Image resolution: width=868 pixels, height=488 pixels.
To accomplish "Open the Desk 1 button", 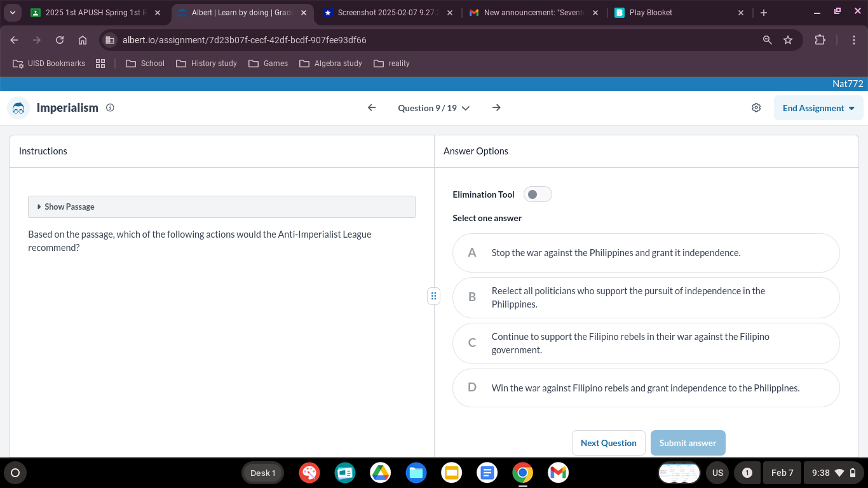I will [262, 473].
